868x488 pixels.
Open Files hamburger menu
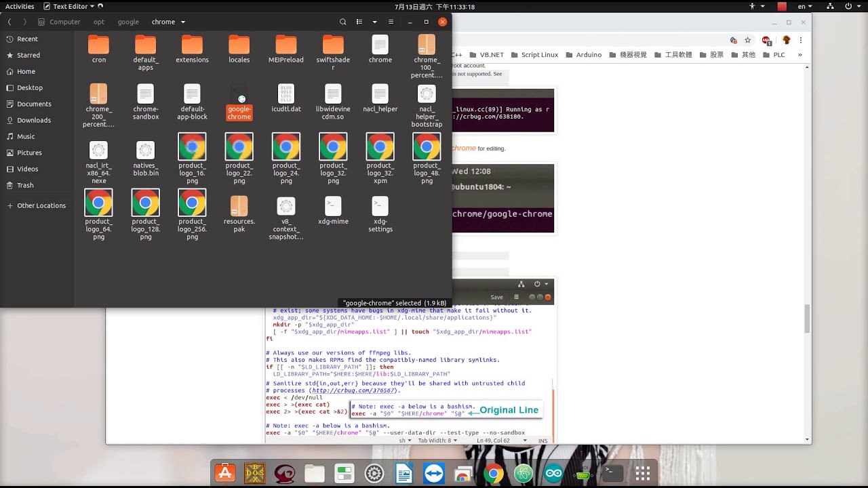(x=391, y=22)
